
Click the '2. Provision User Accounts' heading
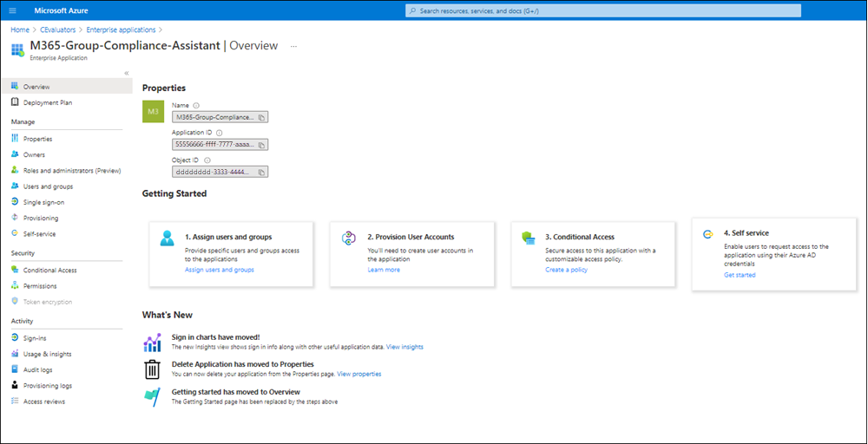[x=411, y=237]
